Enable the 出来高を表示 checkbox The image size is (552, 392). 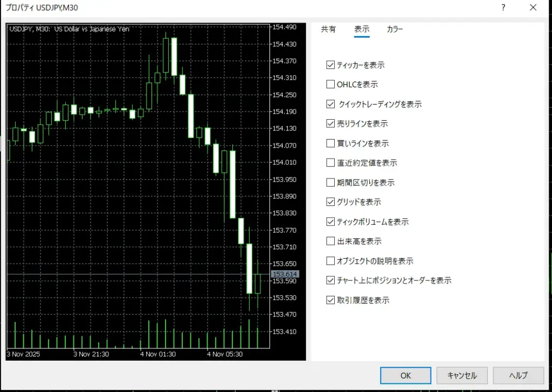pos(330,241)
